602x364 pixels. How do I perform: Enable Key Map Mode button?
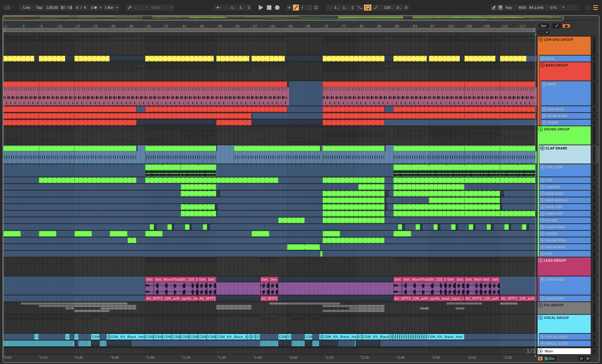pos(508,8)
